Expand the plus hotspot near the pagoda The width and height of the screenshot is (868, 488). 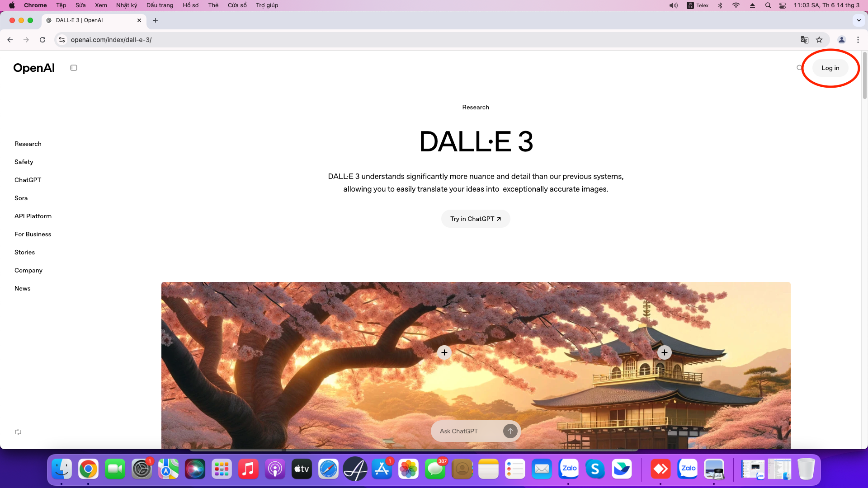(x=664, y=352)
